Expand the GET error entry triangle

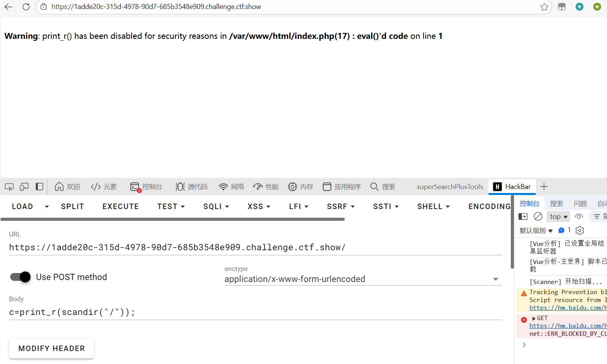(534, 318)
